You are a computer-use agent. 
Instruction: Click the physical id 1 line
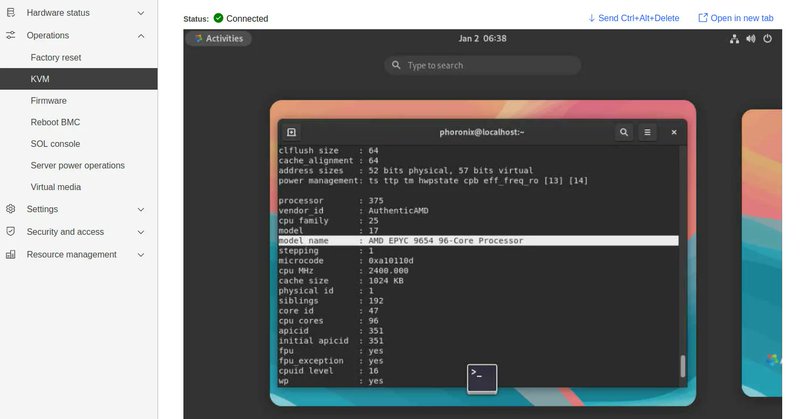pos(326,290)
